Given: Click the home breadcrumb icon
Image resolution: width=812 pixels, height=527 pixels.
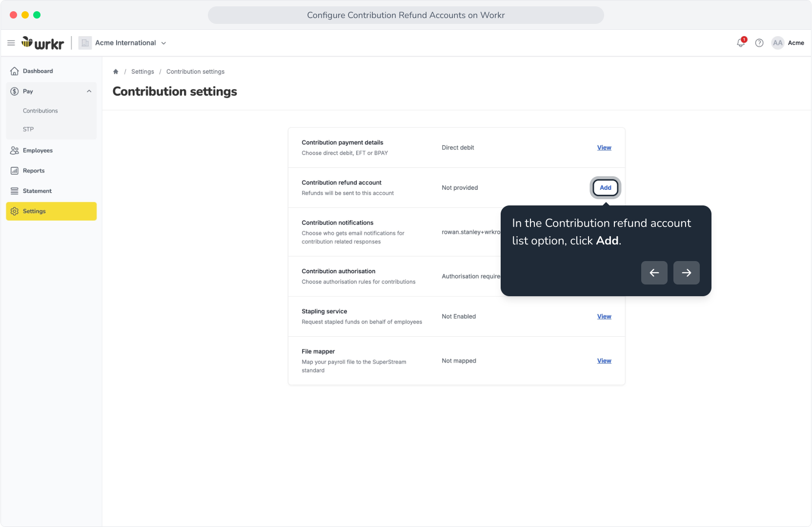Looking at the screenshot, I should (116, 72).
